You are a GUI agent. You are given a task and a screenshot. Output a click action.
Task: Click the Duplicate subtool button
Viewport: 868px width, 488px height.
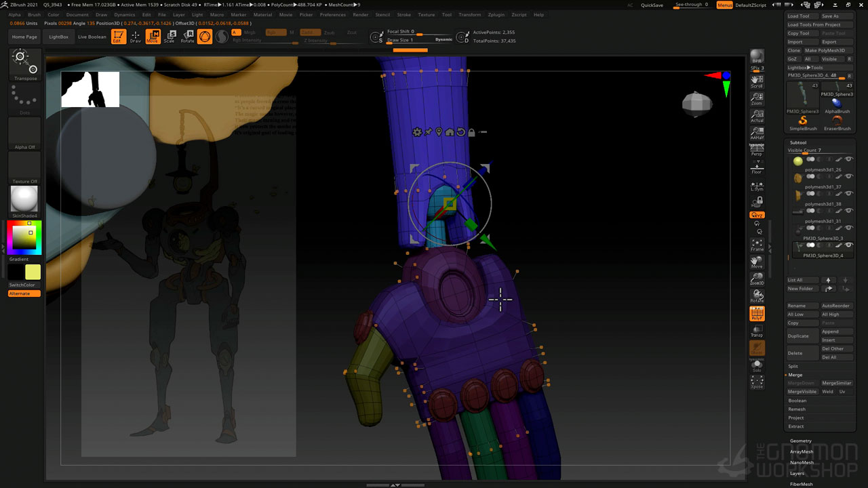tap(798, 335)
